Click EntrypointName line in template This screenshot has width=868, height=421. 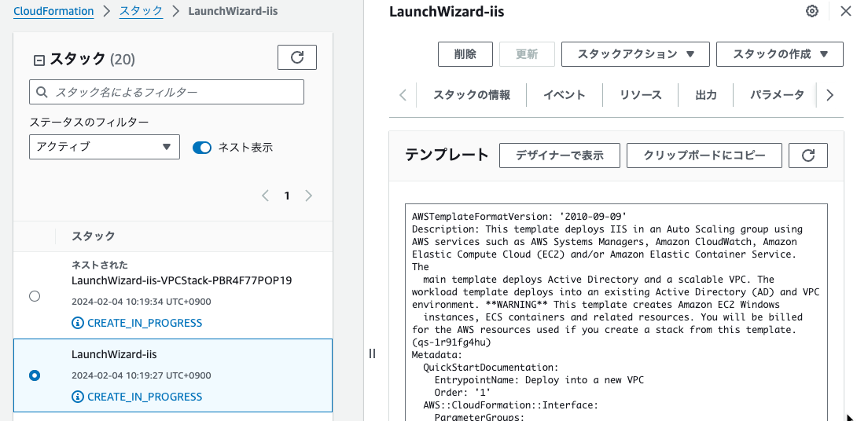[539, 380]
